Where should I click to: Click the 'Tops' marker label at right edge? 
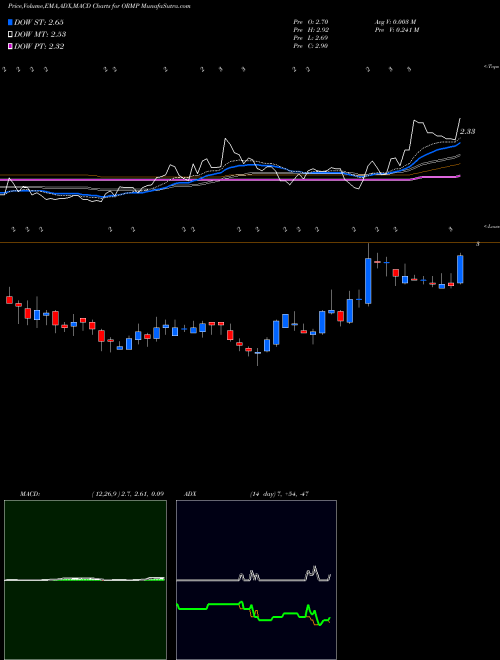pyautogui.click(x=491, y=67)
